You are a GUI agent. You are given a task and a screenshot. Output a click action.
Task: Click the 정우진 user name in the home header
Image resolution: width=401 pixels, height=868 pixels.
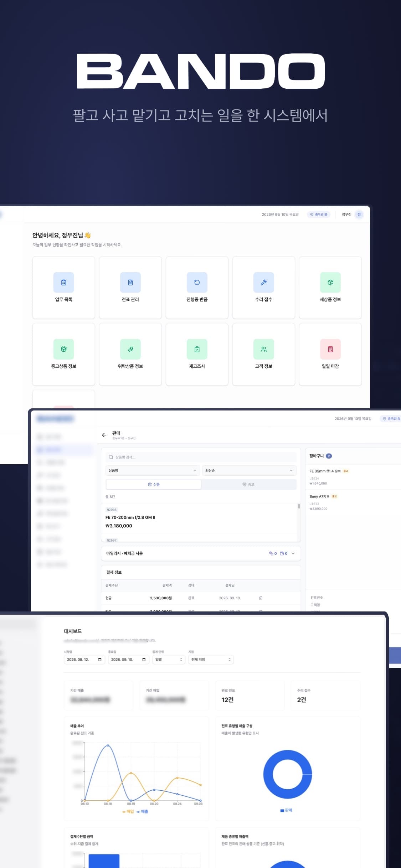(x=346, y=215)
